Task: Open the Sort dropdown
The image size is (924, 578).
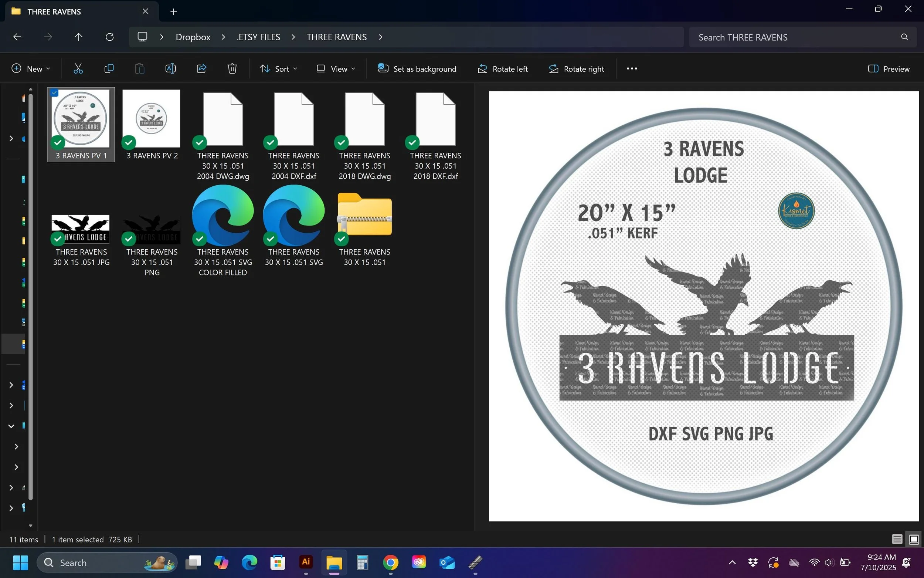Action: pyautogui.click(x=278, y=69)
